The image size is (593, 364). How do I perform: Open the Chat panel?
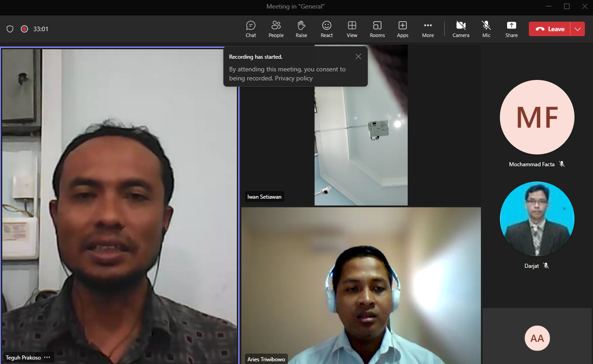point(251,29)
